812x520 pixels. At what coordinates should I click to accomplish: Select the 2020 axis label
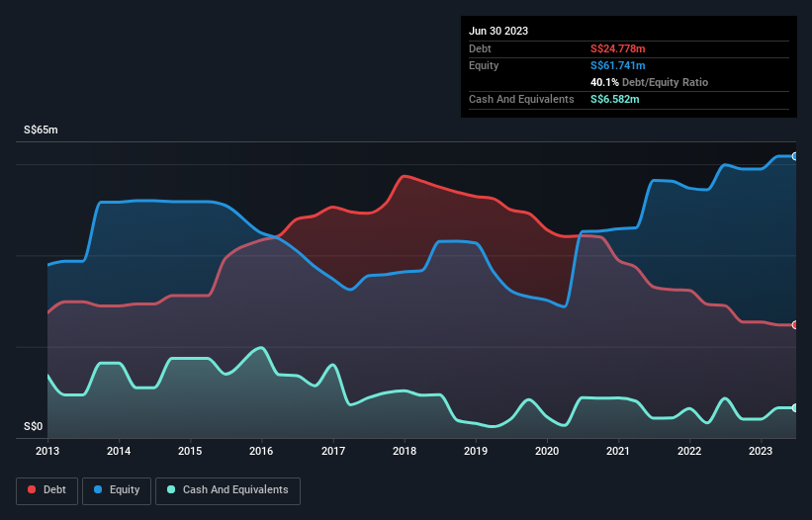point(547,451)
